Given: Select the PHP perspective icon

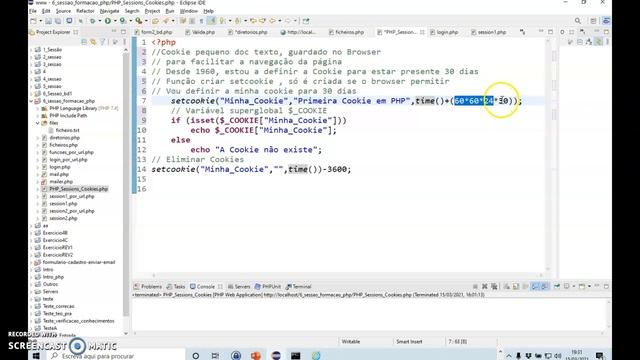Looking at the screenshot, I should (606, 21).
